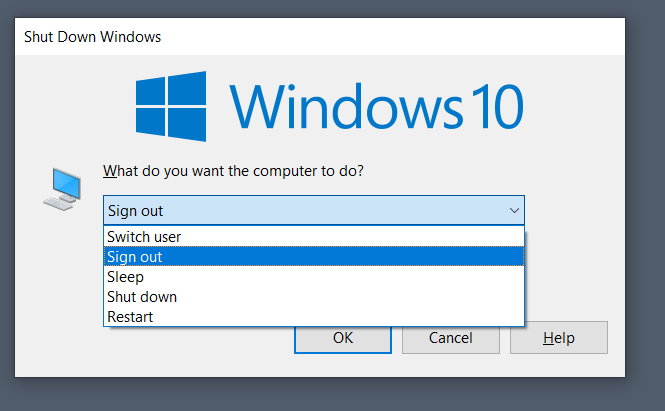Choose Restart from the list
665x411 pixels.
314,316
